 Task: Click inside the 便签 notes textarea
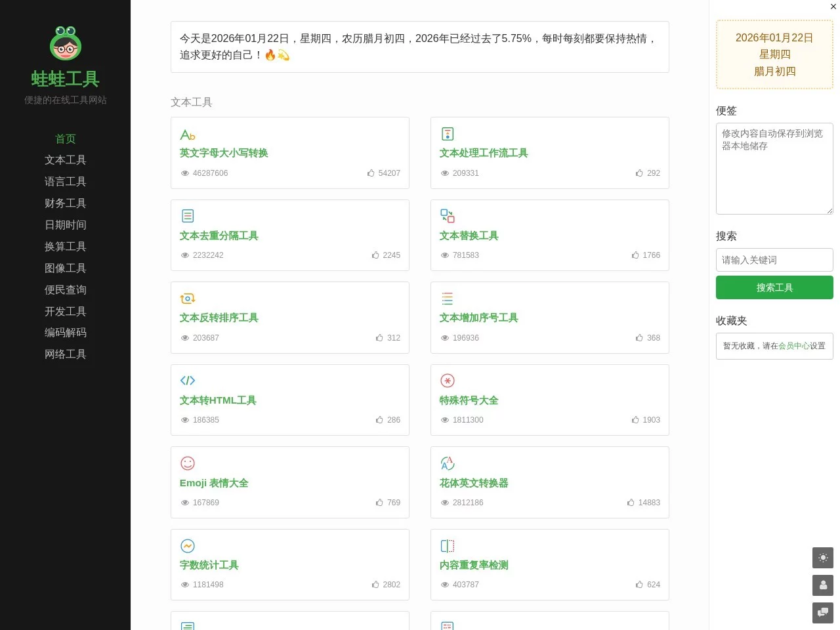(x=774, y=169)
